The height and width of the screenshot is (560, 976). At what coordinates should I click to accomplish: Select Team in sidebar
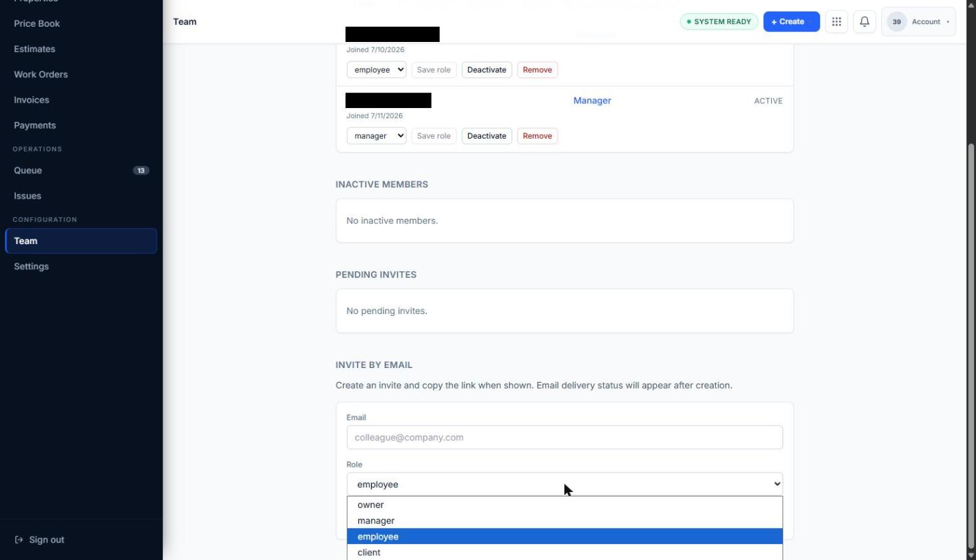pos(81,241)
